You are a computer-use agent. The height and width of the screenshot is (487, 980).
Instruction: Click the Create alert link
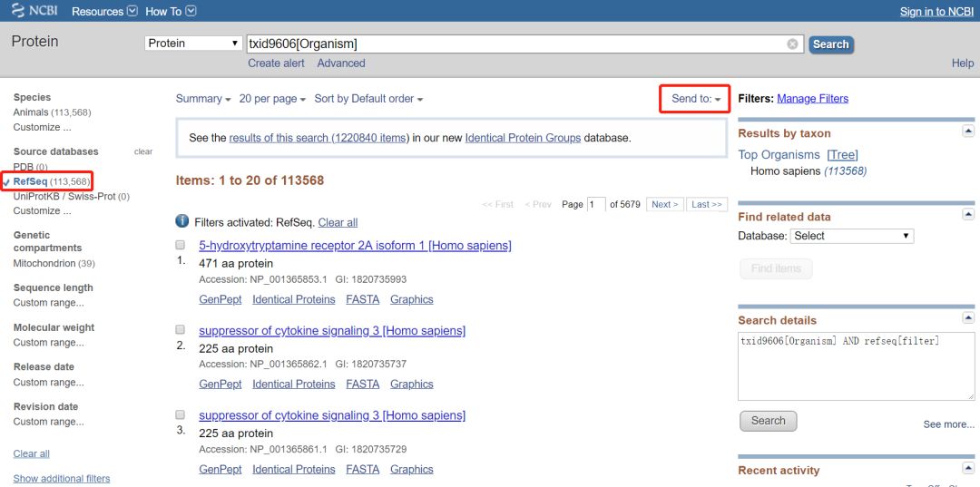tap(276, 63)
